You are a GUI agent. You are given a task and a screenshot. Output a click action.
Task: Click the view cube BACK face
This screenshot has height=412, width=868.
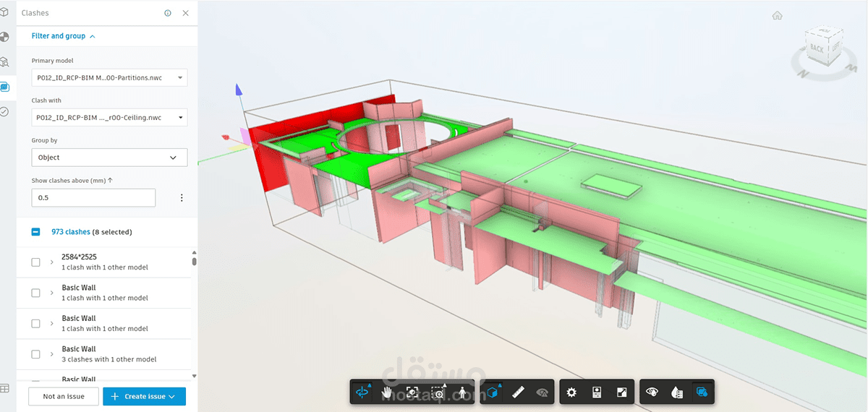click(816, 48)
